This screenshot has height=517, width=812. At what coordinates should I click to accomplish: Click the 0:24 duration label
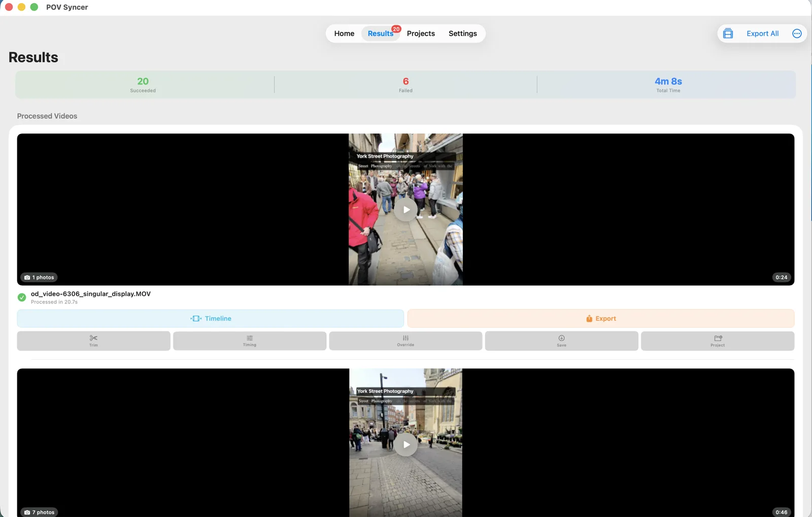(x=782, y=278)
